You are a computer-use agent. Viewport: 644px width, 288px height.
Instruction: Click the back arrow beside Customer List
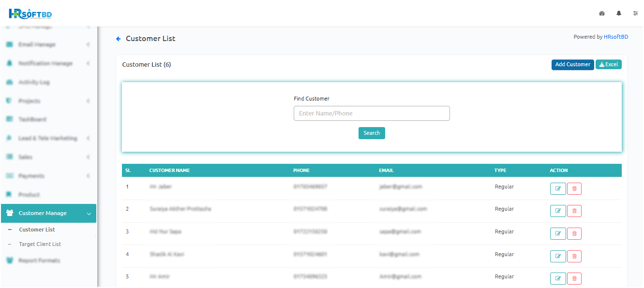[x=119, y=39]
